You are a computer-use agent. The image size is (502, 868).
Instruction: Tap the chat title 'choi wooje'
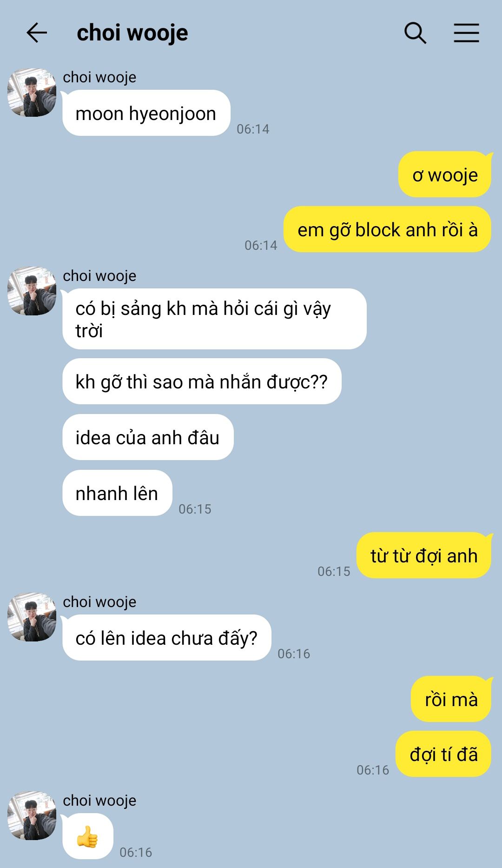click(132, 33)
